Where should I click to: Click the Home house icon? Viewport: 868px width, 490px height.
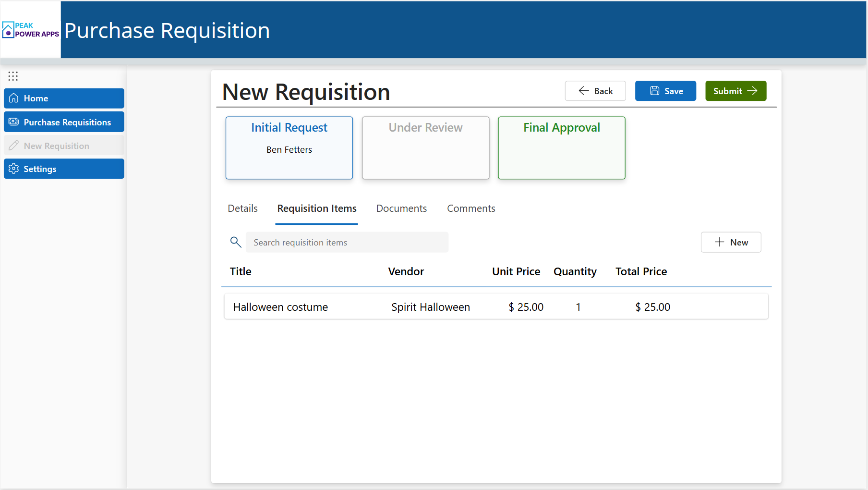14,98
